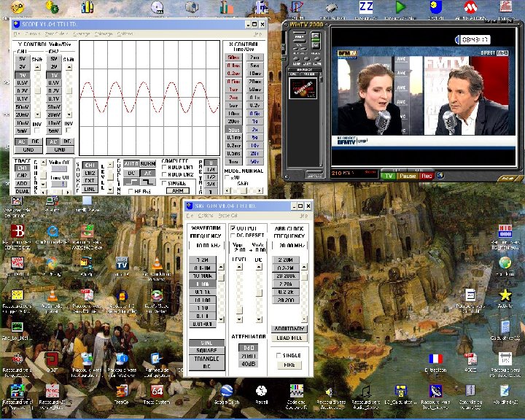The width and height of the screenshot is (525, 420).
Task: Click CH1 shift slider handle in Scope
Action: (x=37, y=90)
